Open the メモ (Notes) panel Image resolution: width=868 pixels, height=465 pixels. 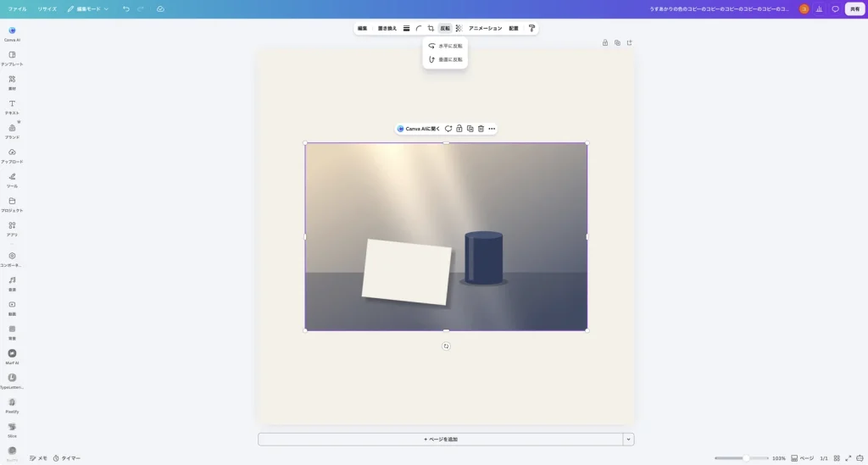pyautogui.click(x=38, y=458)
